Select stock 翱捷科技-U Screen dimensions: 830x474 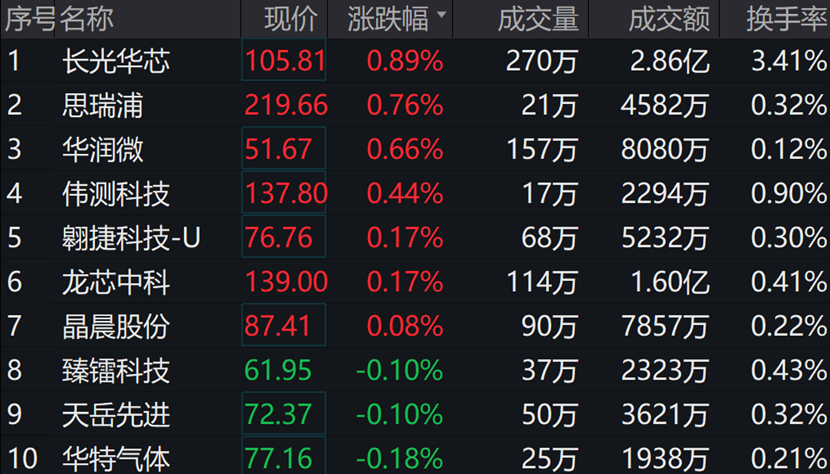click(131, 238)
